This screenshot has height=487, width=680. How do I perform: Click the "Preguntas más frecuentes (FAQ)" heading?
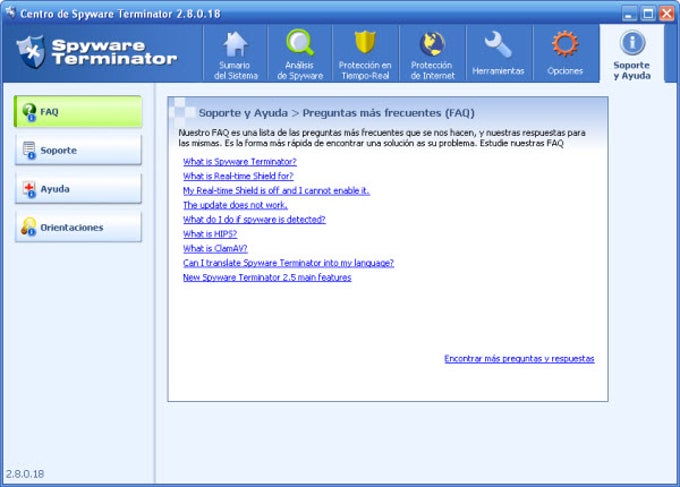389,113
